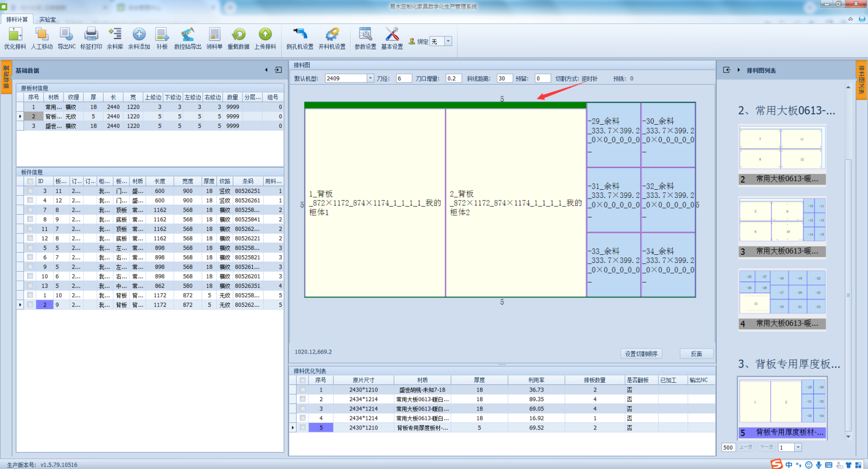The width and height of the screenshot is (868, 469).
Task: Run 优化排料 optimize nesting tool
Action: 15,38
